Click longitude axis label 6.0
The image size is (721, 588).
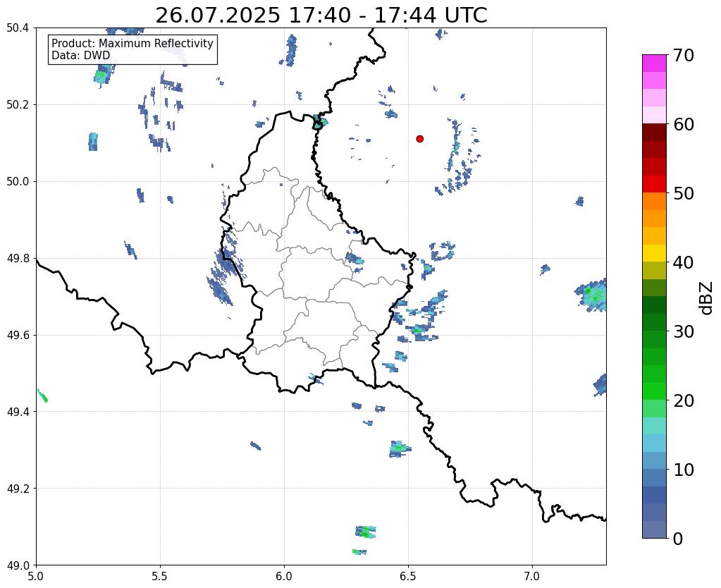(x=284, y=576)
